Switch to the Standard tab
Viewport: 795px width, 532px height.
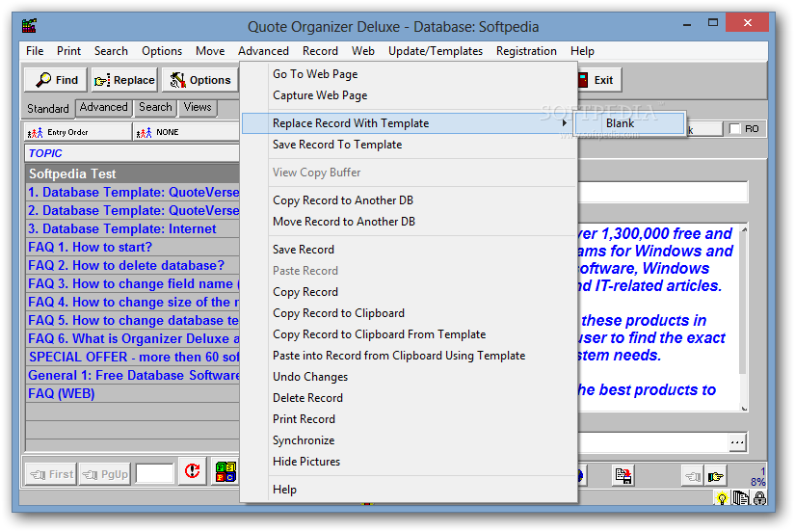click(48, 109)
